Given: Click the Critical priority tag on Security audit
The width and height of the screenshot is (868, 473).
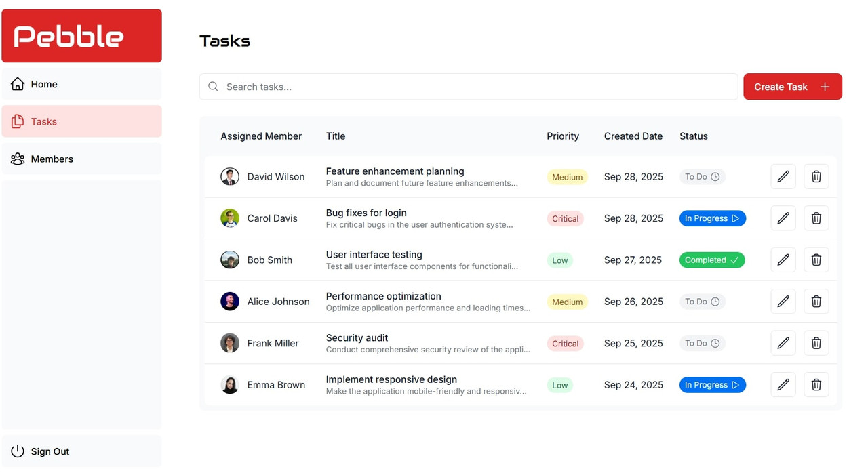Looking at the screenshot, I should (x=565, y=344).
